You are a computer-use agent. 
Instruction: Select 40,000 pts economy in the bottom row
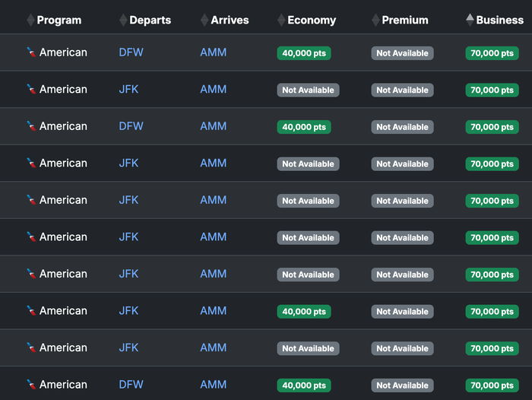pos(304,386)
